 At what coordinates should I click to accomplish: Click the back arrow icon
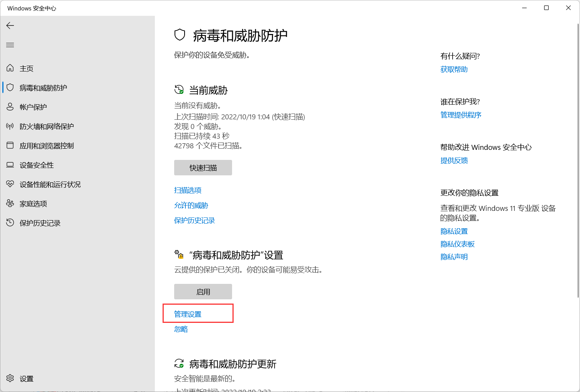pos(10,25)
